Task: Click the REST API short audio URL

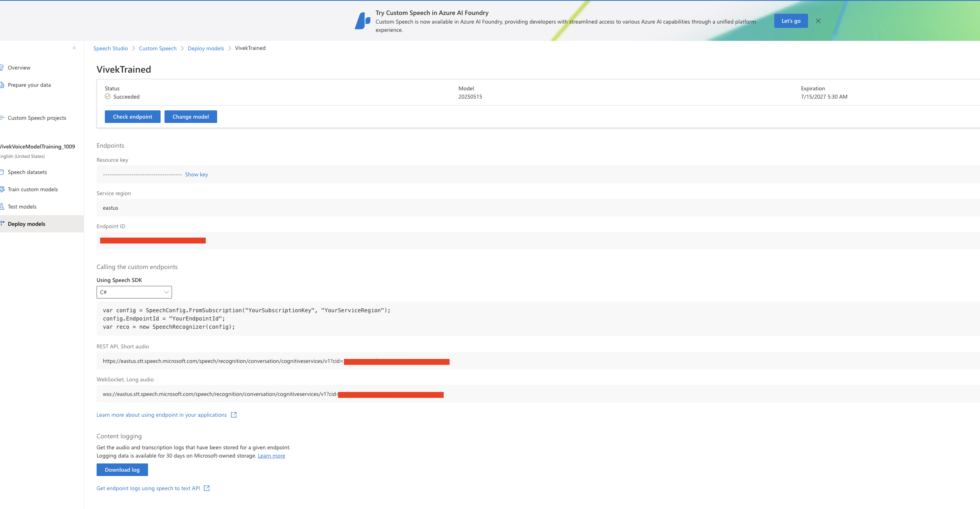Action: pyautogui.click(x=538, y=361)
